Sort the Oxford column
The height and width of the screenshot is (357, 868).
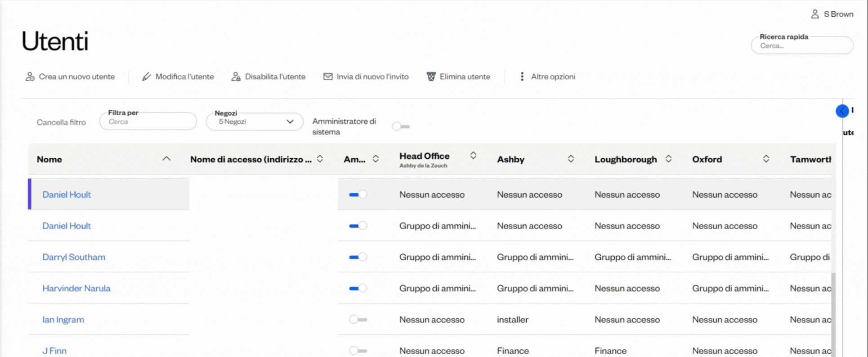pyautogui.click(x=766, y=159)
